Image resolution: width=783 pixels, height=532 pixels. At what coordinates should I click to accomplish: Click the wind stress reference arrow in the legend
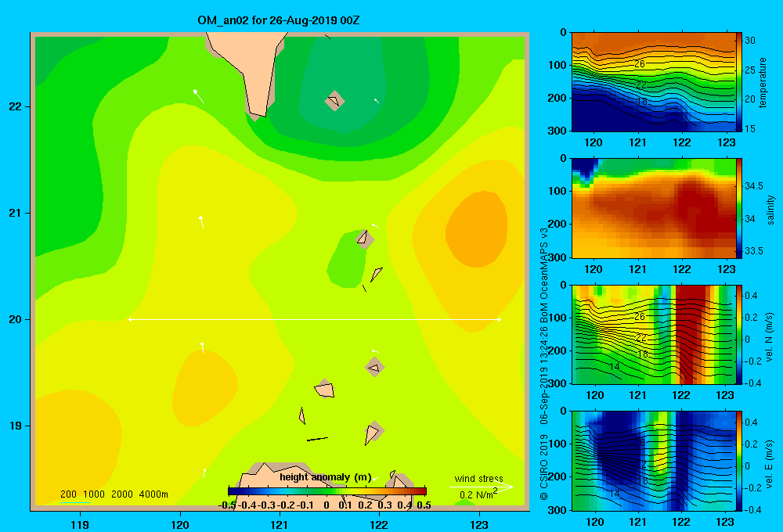click(x=482, y=487)
